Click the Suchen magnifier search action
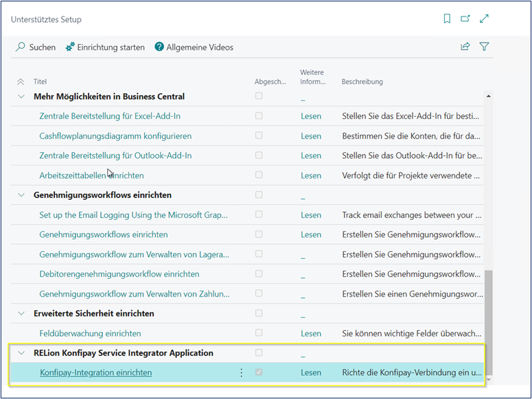The height and width of the screenshot is (399, 532). click(x=36, y=47)
